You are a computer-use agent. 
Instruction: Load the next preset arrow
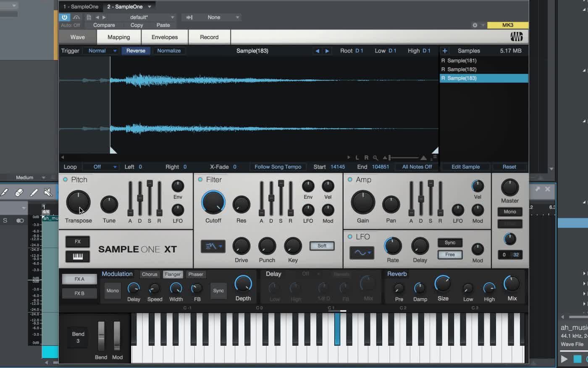(104, 17)
